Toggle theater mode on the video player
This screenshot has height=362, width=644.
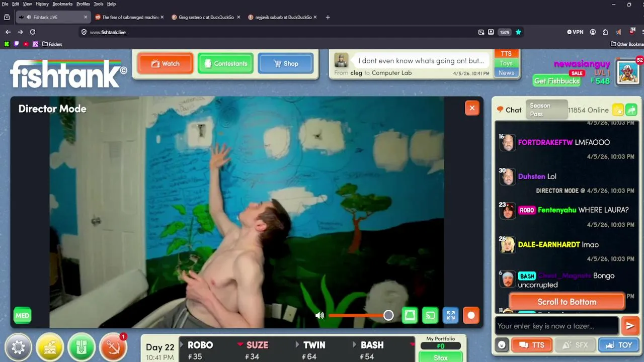(x=410, y=315)
